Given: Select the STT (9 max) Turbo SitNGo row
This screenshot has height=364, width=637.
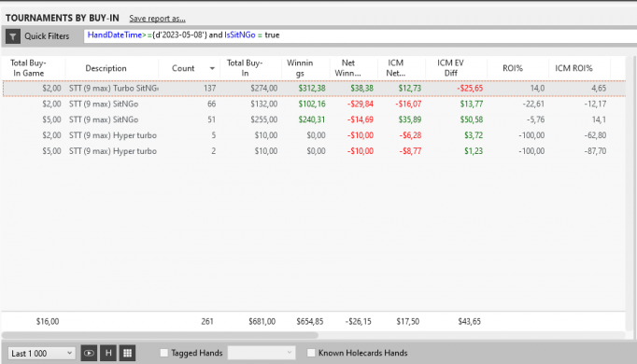Looking at the screenshot, I should [x=314, y=89].
